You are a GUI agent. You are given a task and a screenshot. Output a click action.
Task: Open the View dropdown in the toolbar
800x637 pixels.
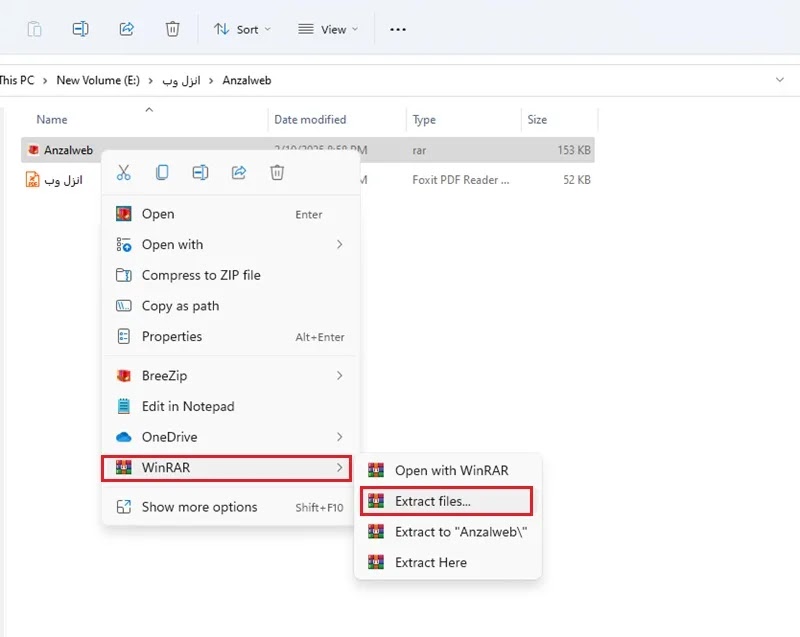point(328,30)
